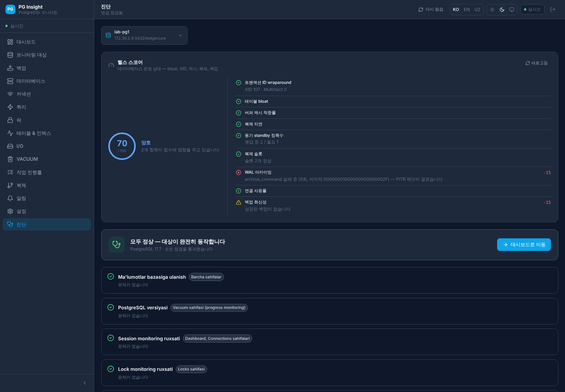The width and height of the screenshot is (565, 392).
Task: Select system theme monitor icon
Action: point(512,9)
